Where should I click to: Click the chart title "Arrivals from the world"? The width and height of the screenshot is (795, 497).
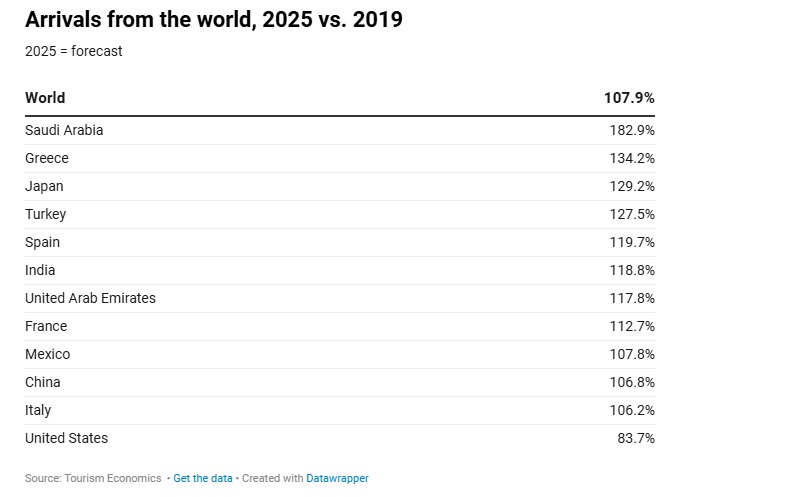pyautogui.click(x=213, y=19)
